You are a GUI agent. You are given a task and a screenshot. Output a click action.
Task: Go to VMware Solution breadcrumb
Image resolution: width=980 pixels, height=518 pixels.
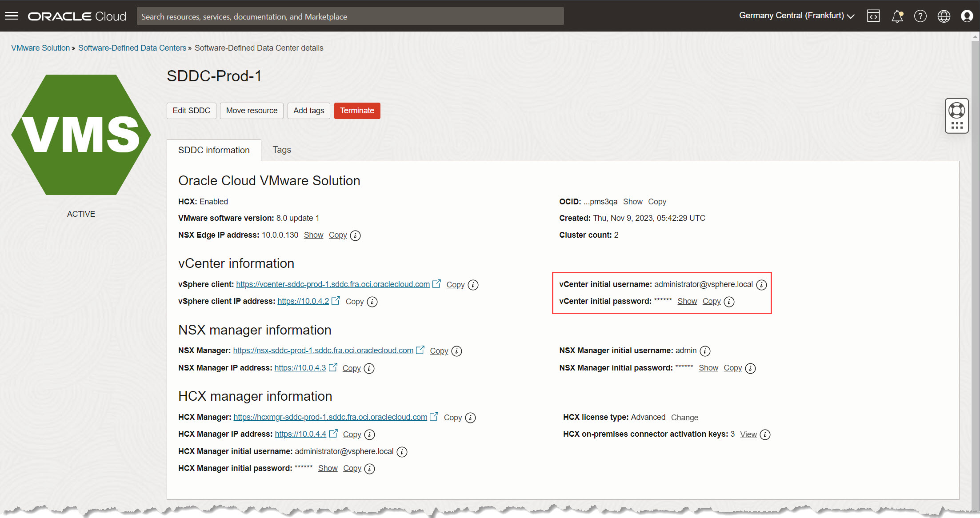[x=40, y=48]
